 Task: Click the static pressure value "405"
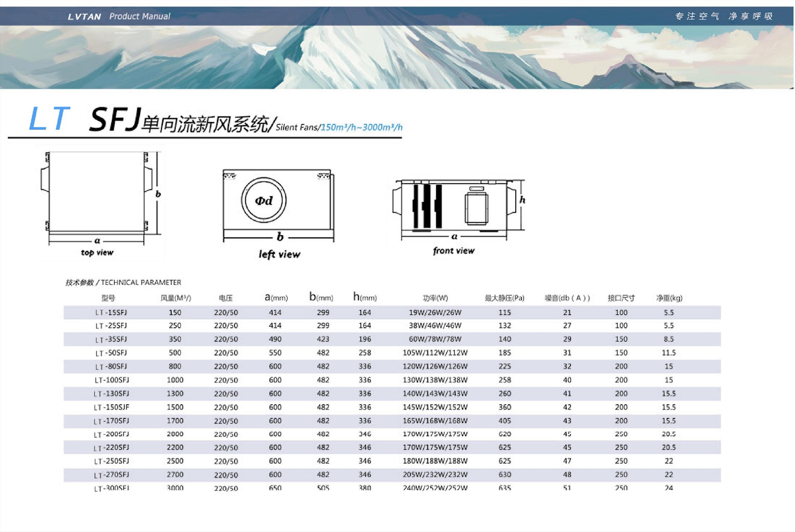coord(505,421)
